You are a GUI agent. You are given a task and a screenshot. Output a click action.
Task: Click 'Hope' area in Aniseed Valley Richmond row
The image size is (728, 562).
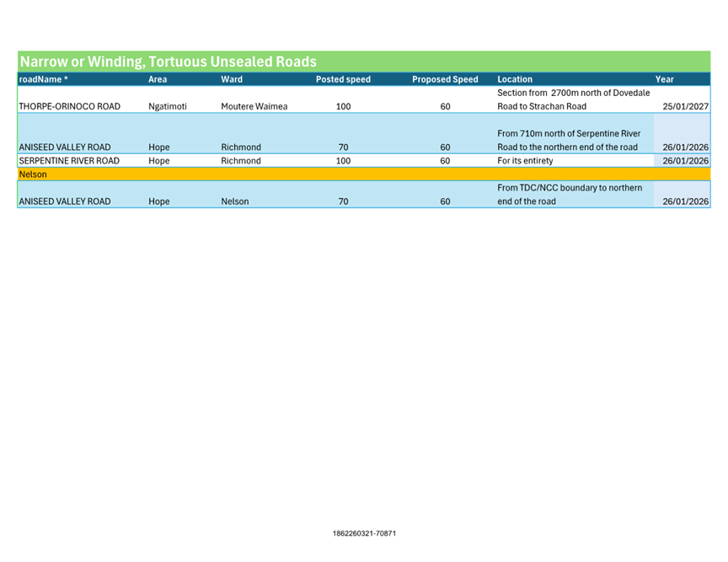click(158, 147)
